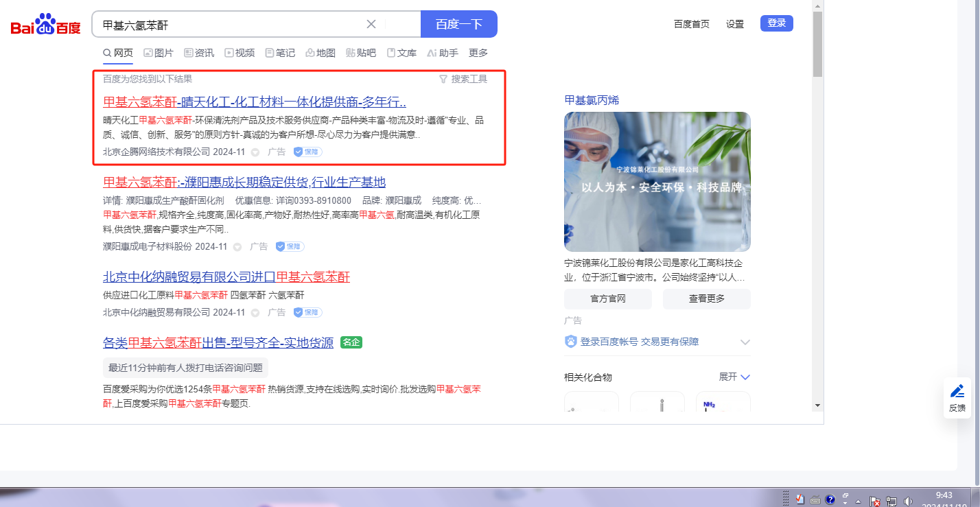Click the 宁波锦莱化工 ad image

tap(657, 182)
